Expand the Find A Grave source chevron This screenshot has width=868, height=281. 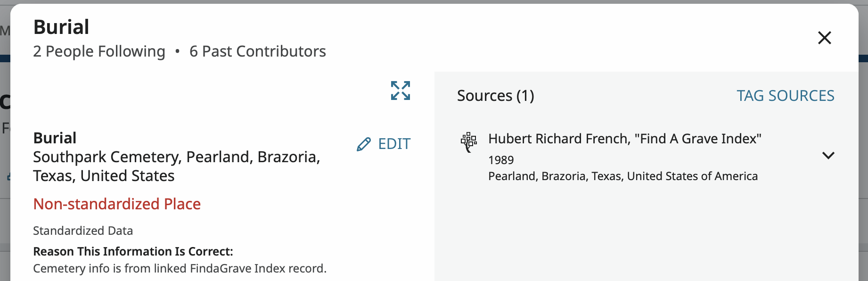tap(828, 156)
